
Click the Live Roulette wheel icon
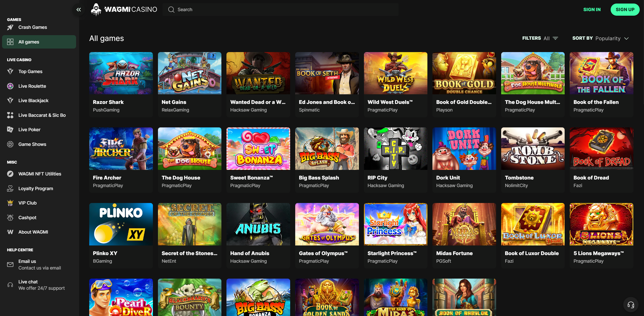pyautogui.click(x=10, y=86)
